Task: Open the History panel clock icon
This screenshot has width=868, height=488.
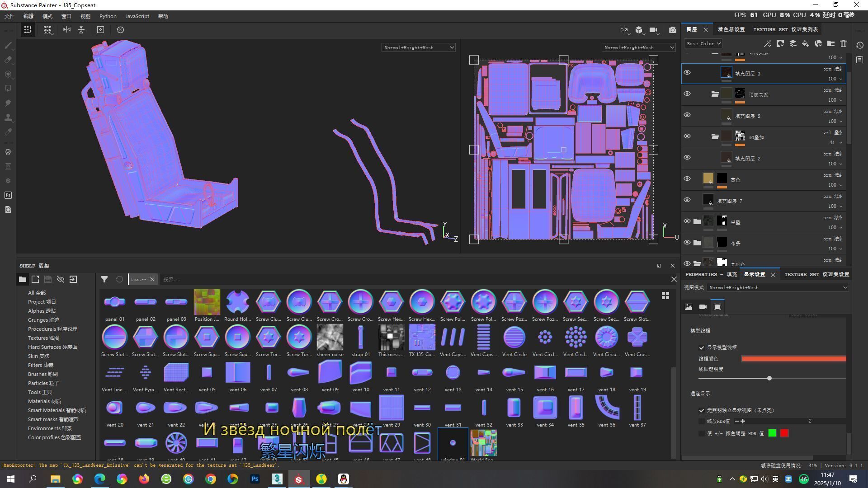Action: (x=860, y=45)
